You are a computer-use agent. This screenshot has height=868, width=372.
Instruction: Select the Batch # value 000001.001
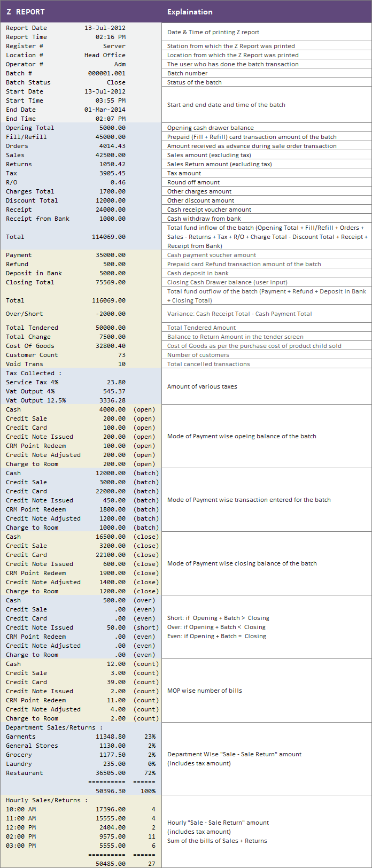[107, 73]
